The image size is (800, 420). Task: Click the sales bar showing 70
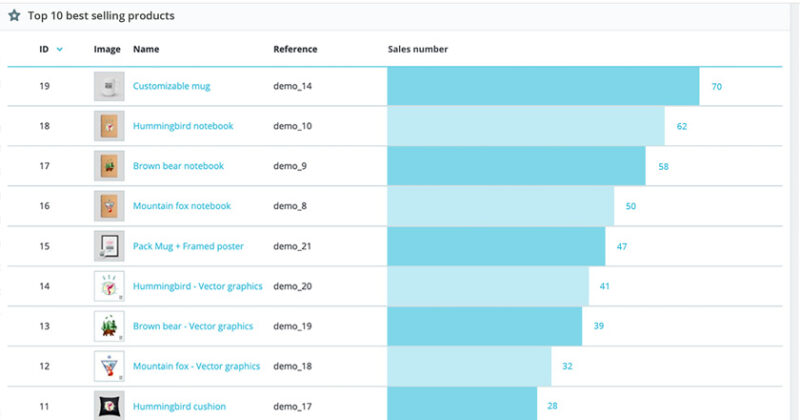coord(543,87)
